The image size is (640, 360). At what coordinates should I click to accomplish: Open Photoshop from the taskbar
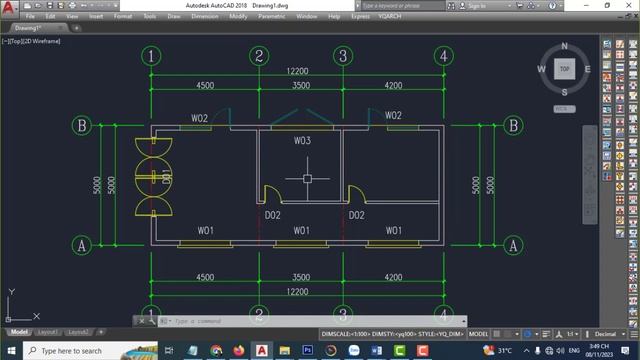tap(307, 351)
